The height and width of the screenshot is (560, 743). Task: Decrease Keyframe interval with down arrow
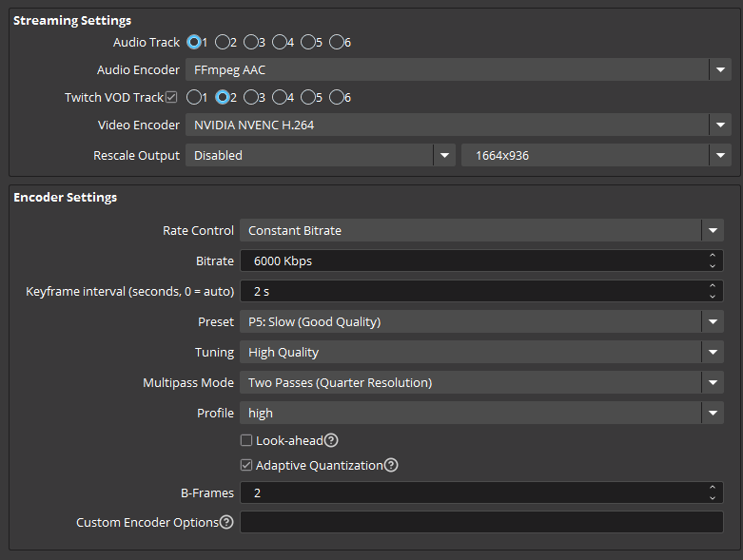tap(713, 297)
